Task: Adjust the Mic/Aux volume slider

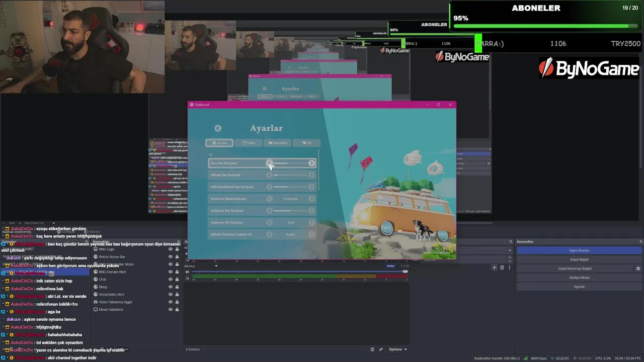Action: tap(300, 272)
